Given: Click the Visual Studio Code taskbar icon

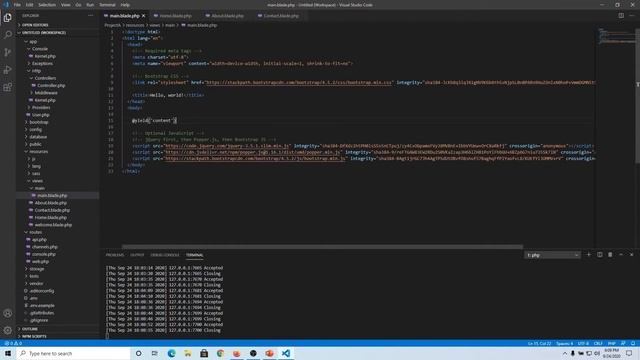Looking at the screenshot, I should click(286, 353).
